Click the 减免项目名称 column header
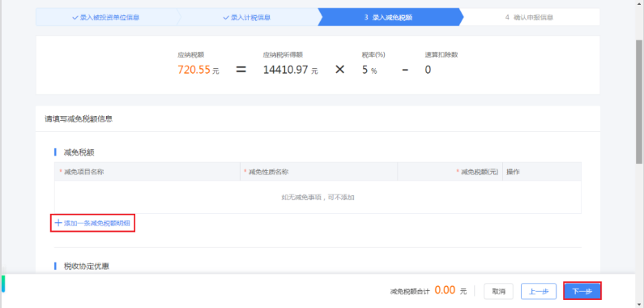The width and height of the screenshot is (644, 308). click(x=147, y=172)
